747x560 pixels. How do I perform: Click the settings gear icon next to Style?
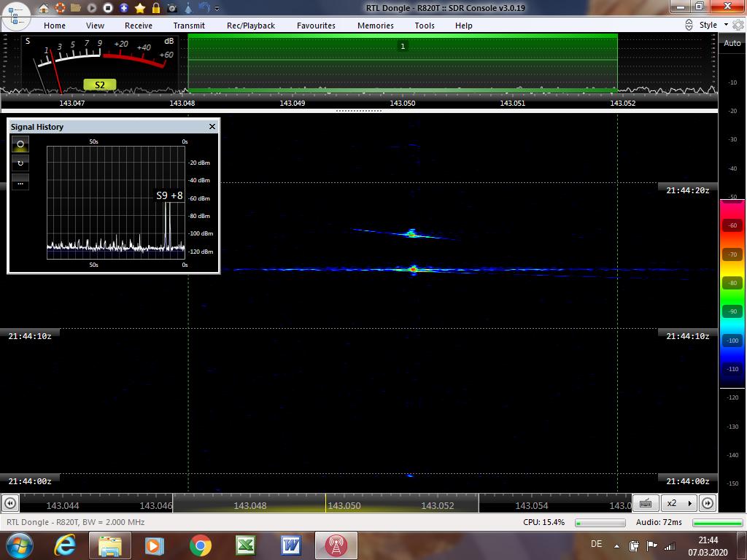pyautogui.click(x=738, y=25)
